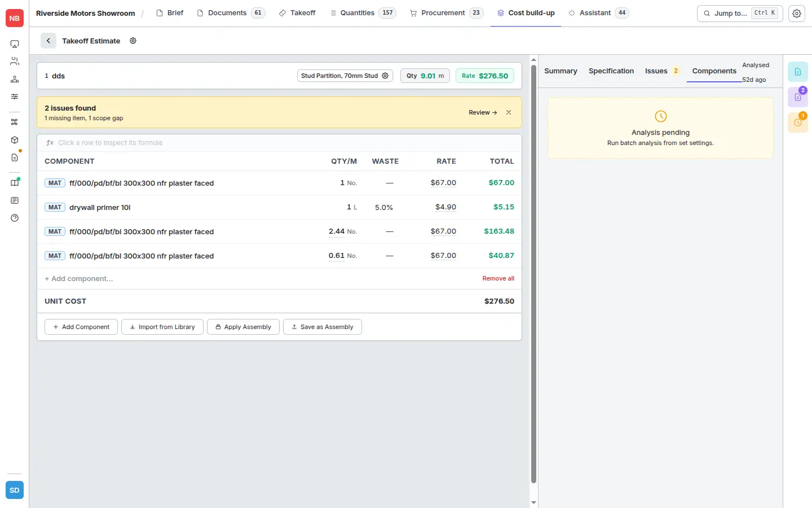Click the Rate $276.50 chip

(x=485, y=76)
